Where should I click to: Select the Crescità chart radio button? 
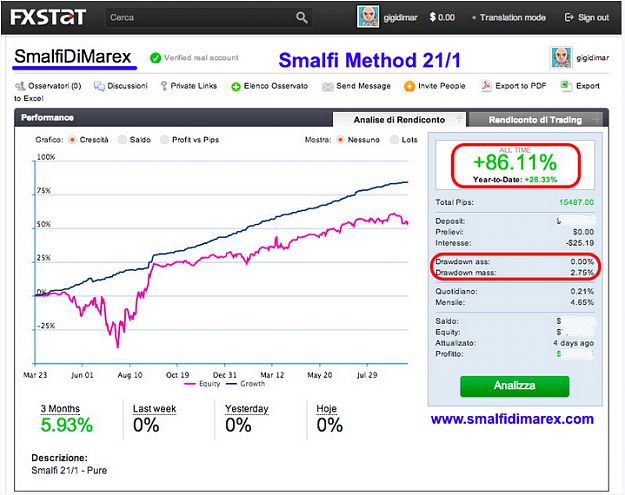pyautogui.click(x=72, y=140)
